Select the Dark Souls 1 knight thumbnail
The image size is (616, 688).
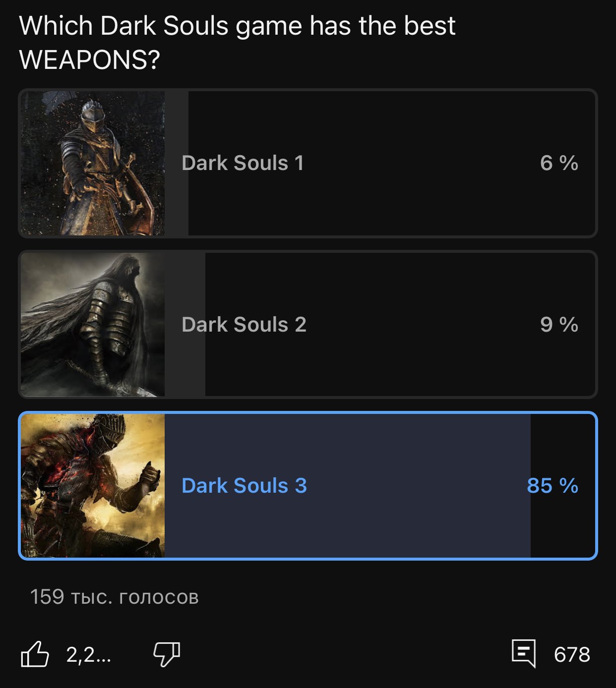tap(93, 163)
